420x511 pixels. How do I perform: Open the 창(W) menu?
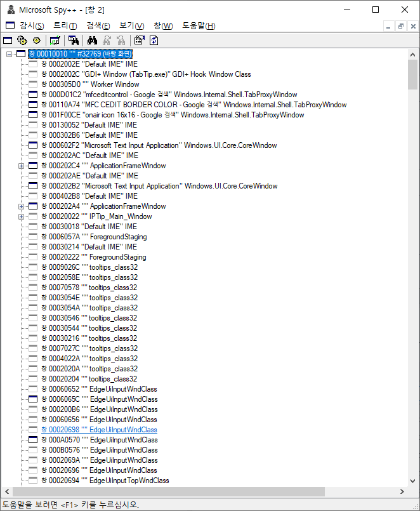click(163, 25)
